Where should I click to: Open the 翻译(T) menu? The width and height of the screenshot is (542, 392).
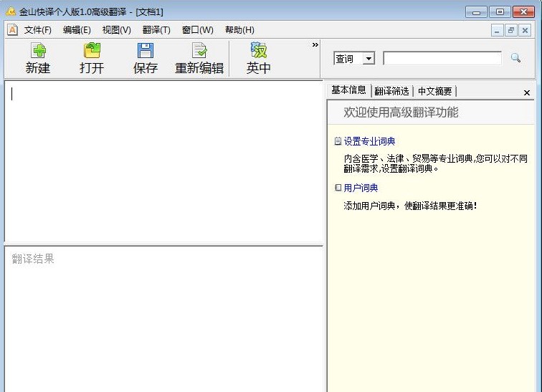click(x=156, y=30)
